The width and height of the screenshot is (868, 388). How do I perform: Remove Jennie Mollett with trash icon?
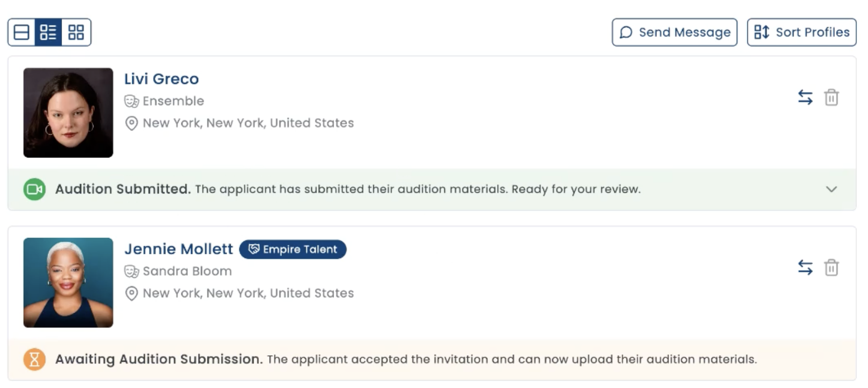click(x=832, y=267)
